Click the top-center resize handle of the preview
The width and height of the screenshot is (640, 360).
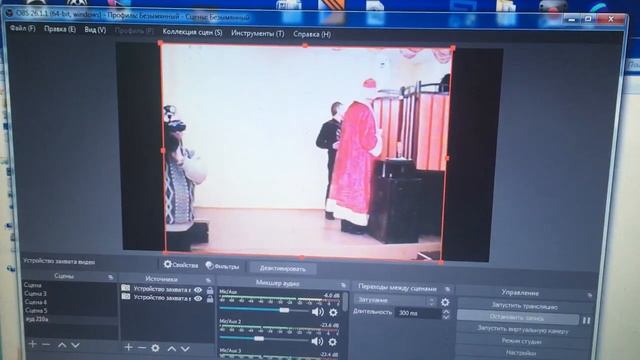305,45
